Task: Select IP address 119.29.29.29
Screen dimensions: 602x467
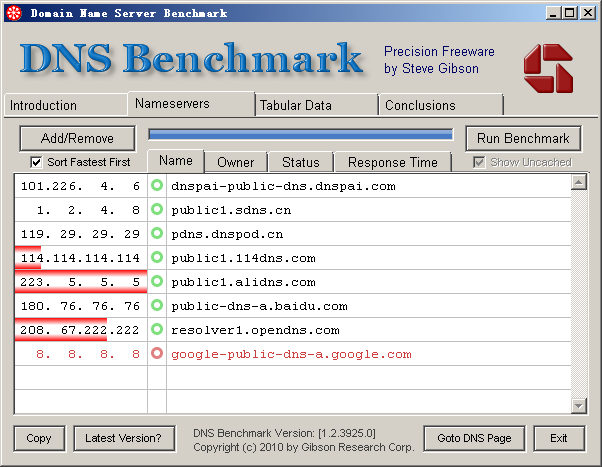Action: point(80,234)
